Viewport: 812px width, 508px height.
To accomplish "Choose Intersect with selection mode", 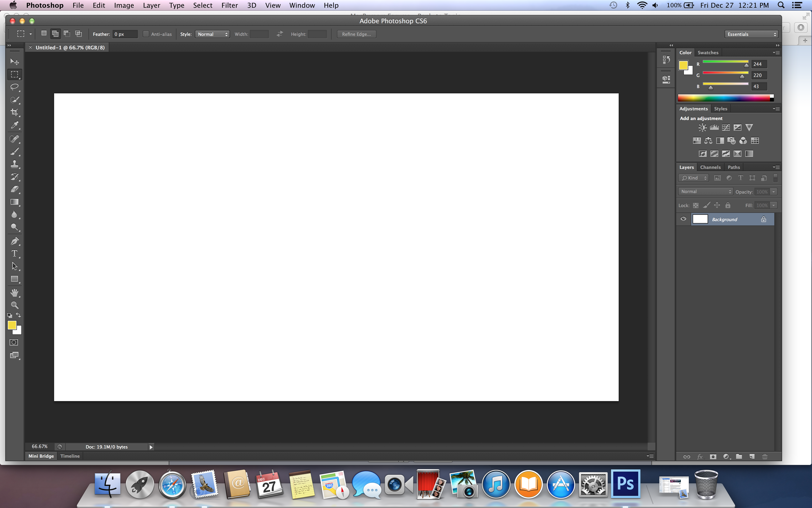I will coord(78,33).
